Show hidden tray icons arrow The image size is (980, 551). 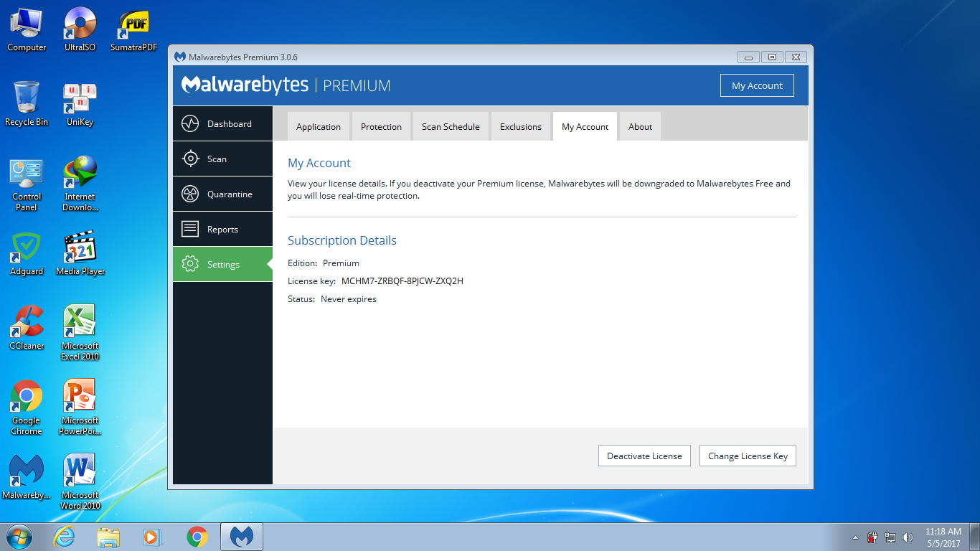point(855,537)
